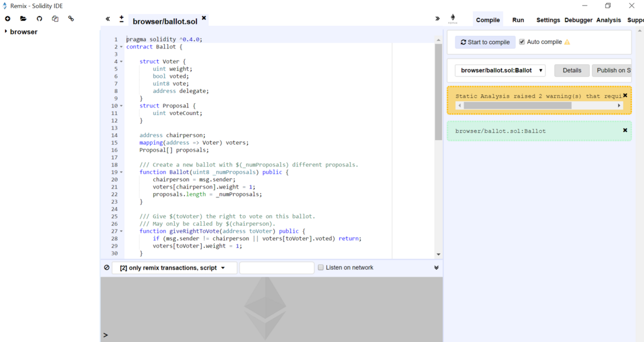The height and width of the screenshot is (342, 644).
Task: Close the browser/ballot.sol tab
Action: [x=204, y=18]
